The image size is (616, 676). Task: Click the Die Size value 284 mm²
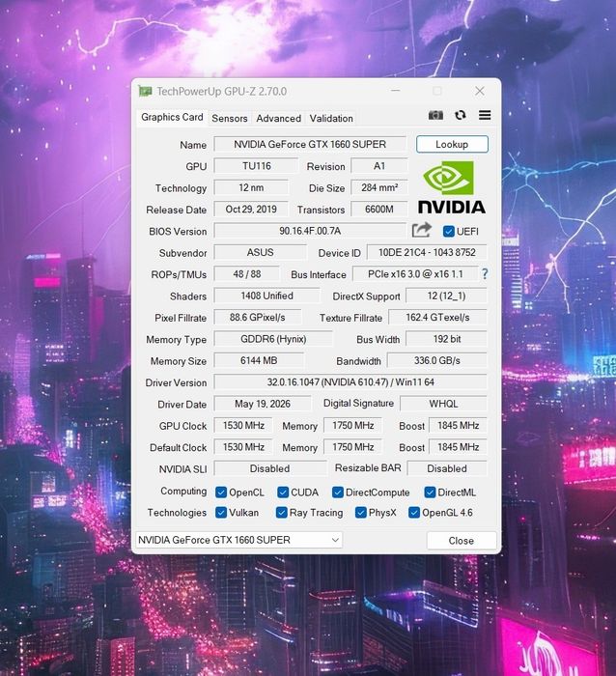click(x=379, y=187)
